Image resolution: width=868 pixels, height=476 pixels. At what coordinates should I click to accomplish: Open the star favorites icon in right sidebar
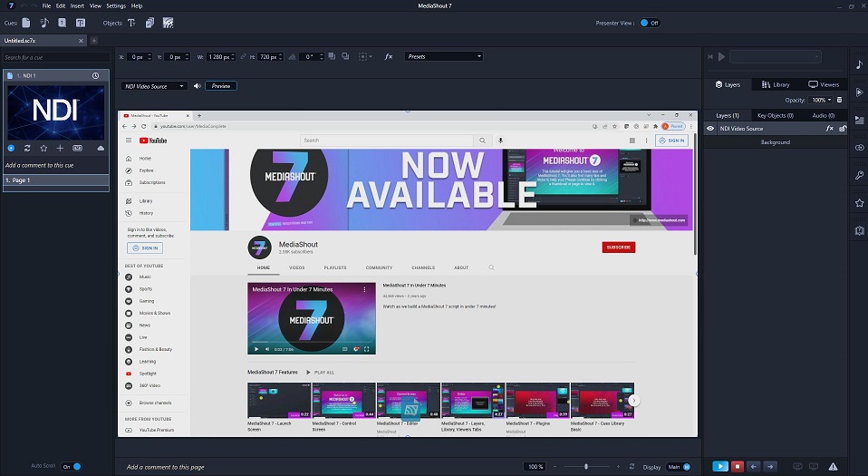pos(859,203)
